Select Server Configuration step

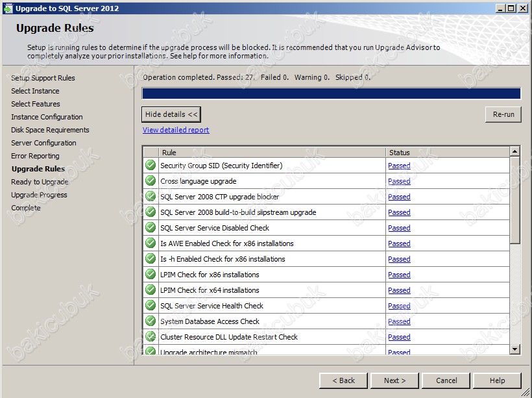point(43,143)
